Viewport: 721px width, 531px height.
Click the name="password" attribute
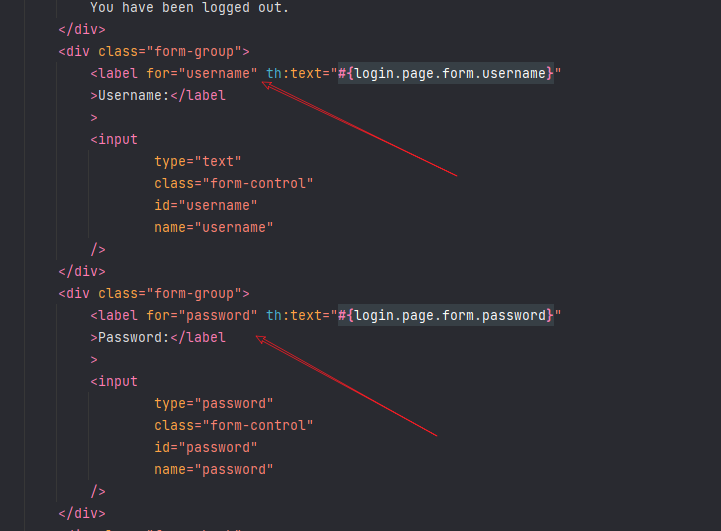[214, 470]
